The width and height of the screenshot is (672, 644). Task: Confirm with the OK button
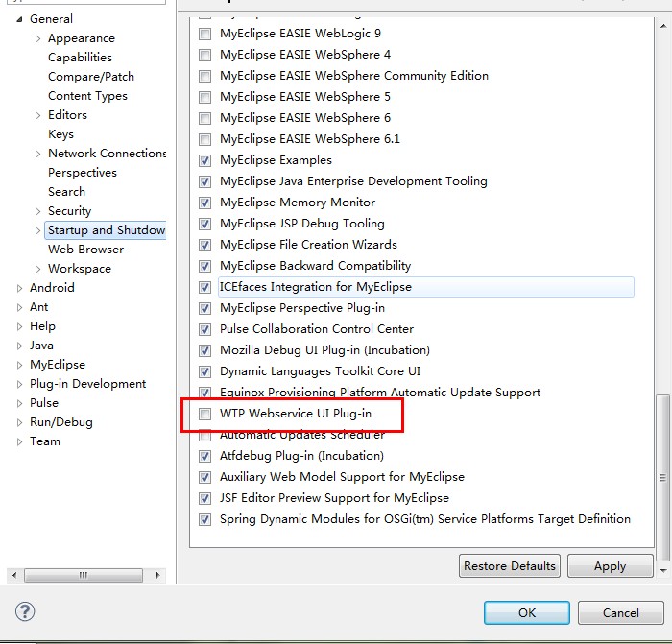coord(527,612)
